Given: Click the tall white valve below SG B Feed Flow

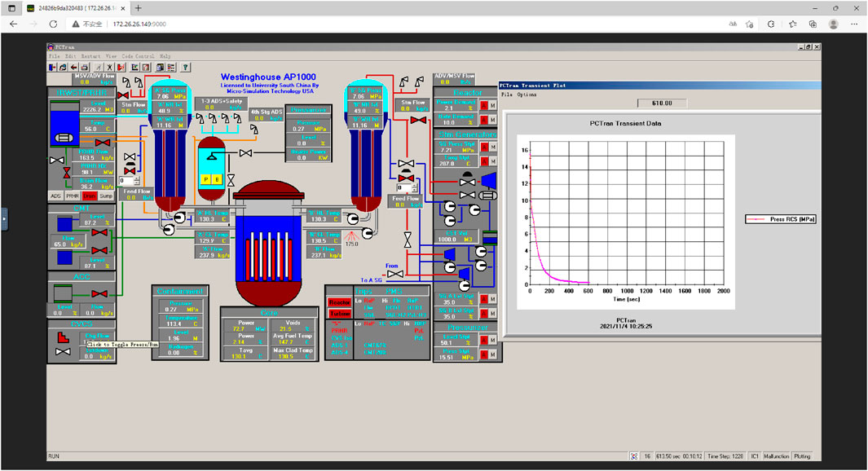Looking at the screenshot, I should coord(408,240).
